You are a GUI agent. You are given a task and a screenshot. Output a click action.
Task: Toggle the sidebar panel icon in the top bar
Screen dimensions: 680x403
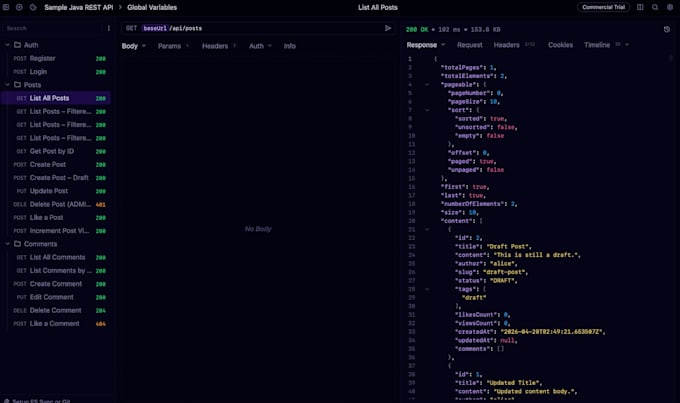(6, 7)
